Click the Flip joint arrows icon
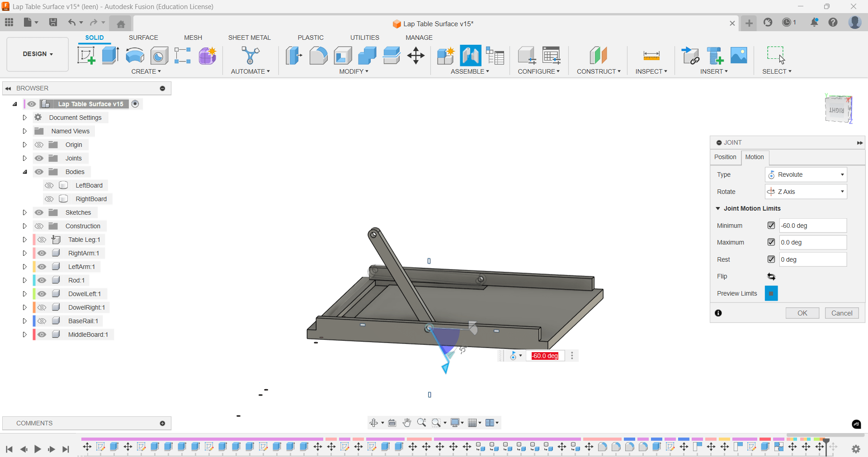Viewport: 868px width, 457px height. [x=771, y=277]
